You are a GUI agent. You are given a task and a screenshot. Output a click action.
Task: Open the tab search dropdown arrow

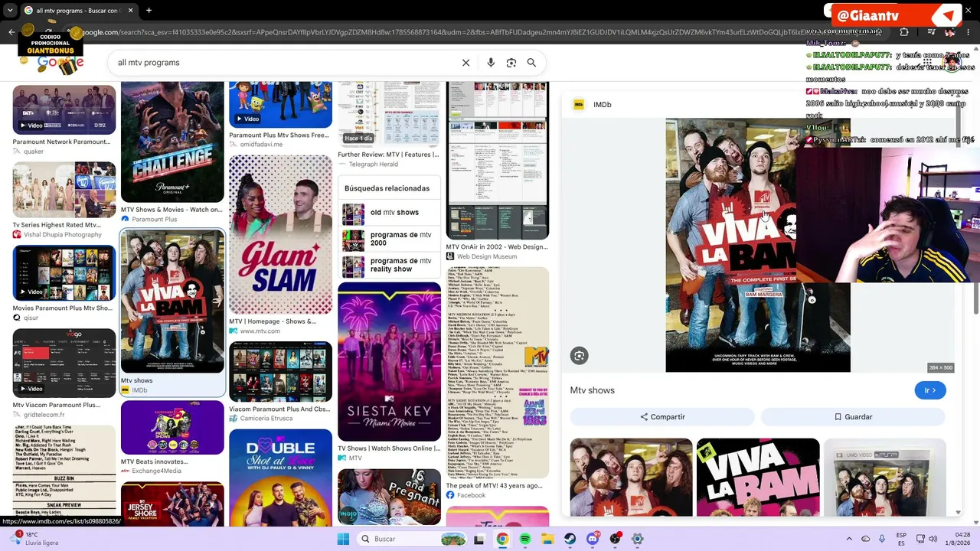point(9,11)
